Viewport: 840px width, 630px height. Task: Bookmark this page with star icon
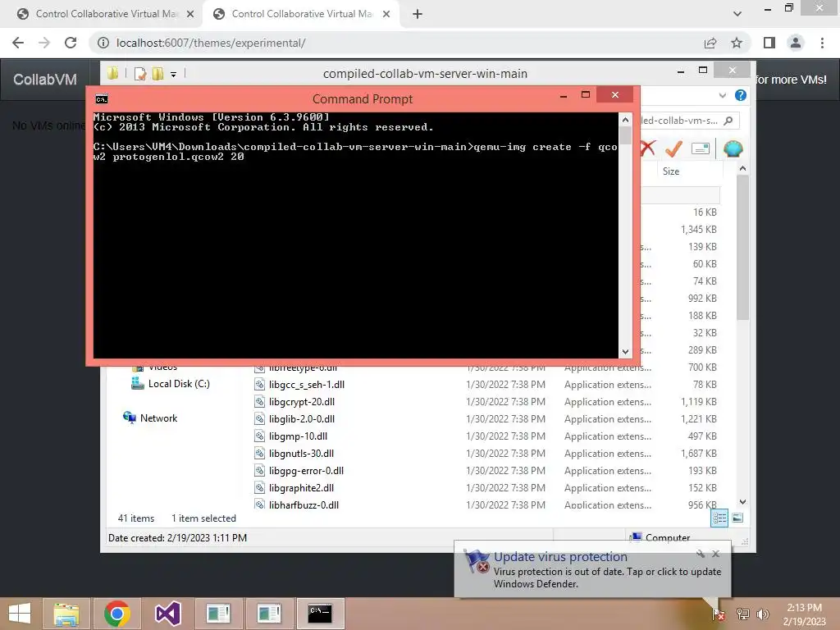click(x=737, y=43)
